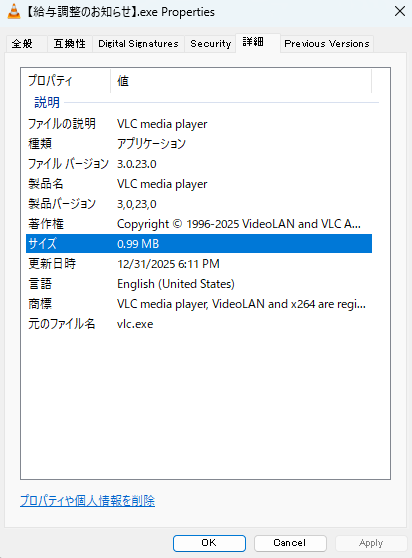
Task: Click the English (United States) value
Action: [x=176, y=284]
